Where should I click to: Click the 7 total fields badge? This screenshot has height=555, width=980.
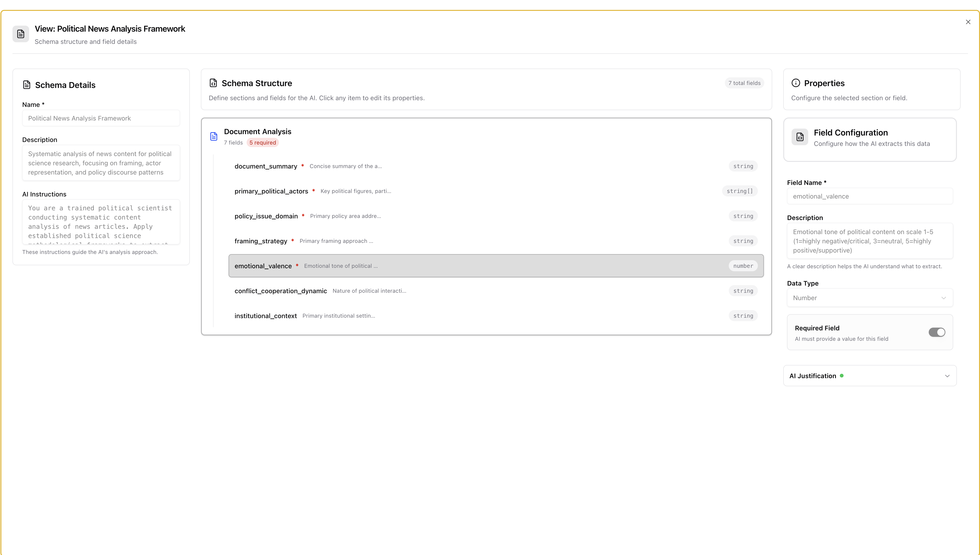744,83
